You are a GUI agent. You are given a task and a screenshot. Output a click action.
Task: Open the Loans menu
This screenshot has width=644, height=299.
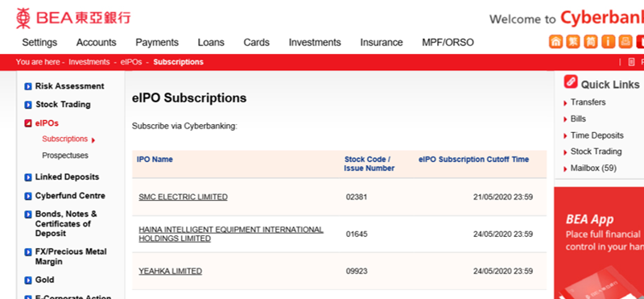[211, 43]
